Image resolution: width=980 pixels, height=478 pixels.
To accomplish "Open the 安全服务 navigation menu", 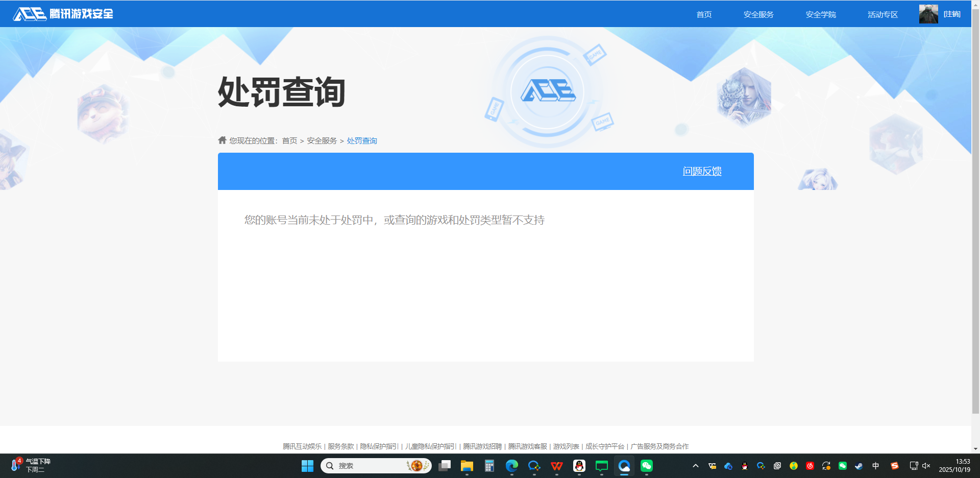I will coord(758,14).
